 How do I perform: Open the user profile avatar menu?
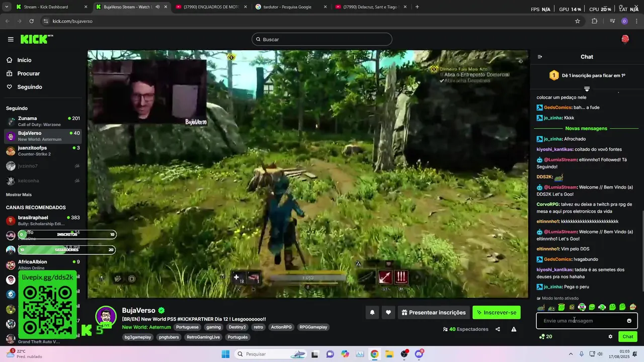pos(625,39)
